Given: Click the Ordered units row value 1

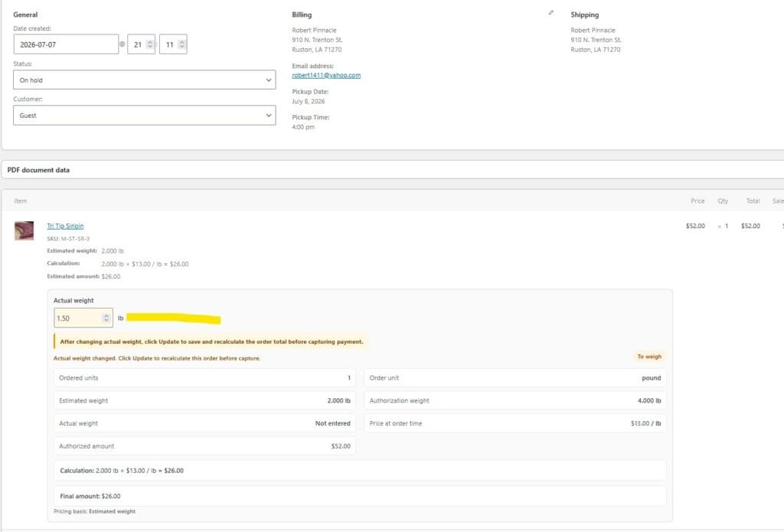Looking at the screenshot, I should tap(349, 378).
